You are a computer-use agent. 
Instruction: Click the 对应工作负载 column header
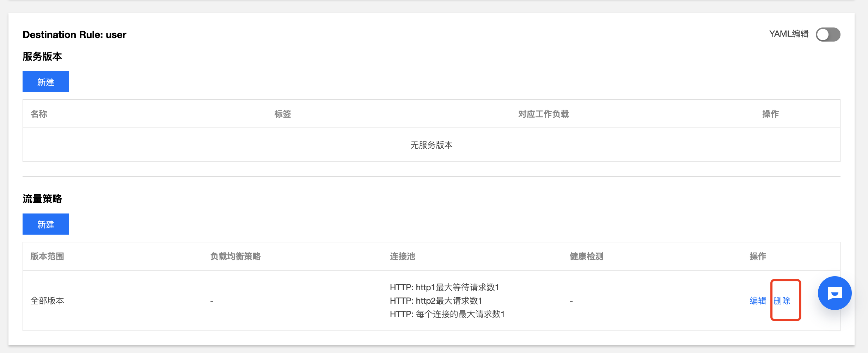544,114
